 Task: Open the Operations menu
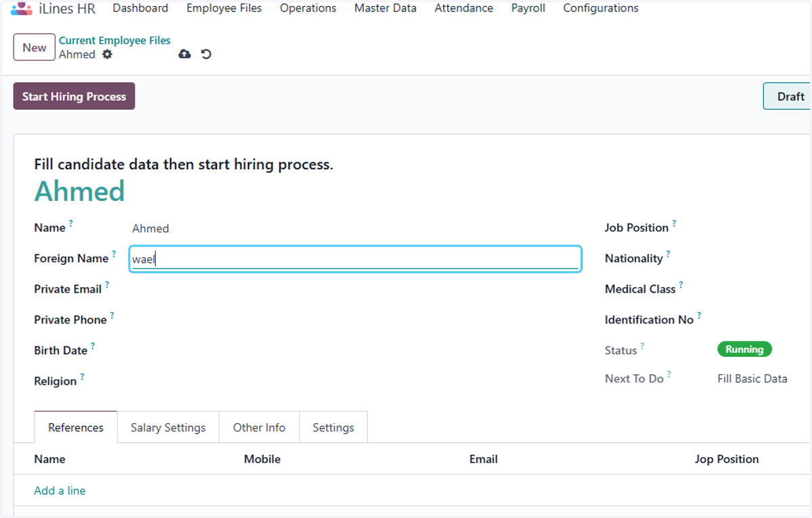coord(308,8)
